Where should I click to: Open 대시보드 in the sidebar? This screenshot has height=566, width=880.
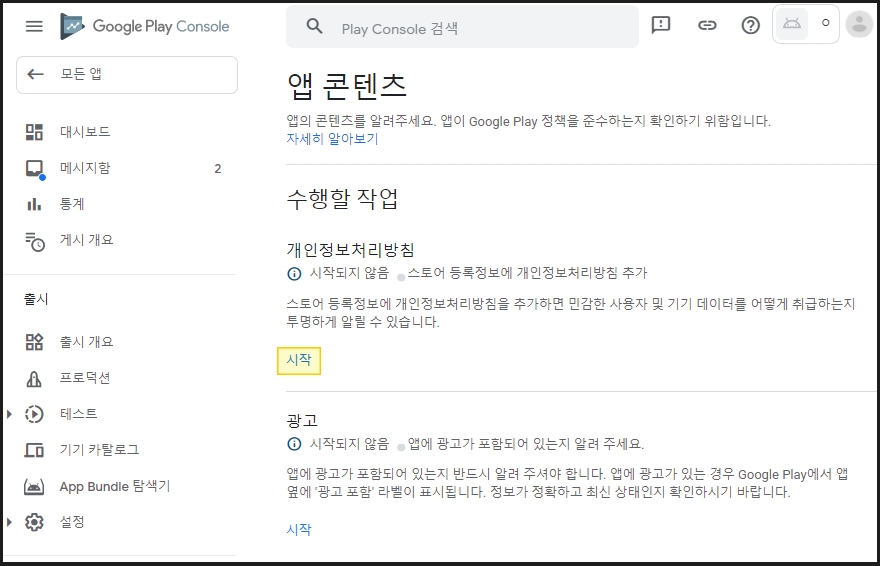pyautogui.click(x=85, y=132)
